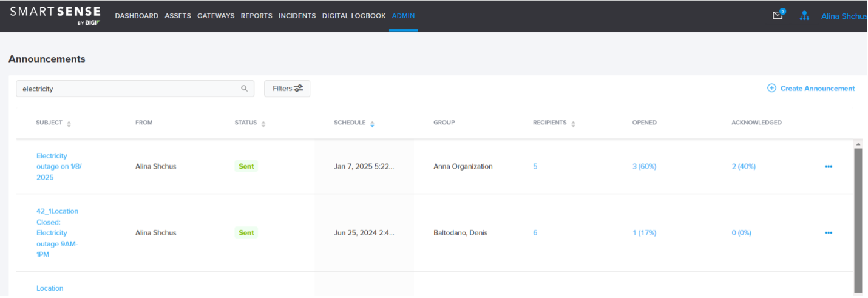Click the Acknowledged column header
Screen dimensions: 868x298
pyautogui.click(x=756, y=123)
